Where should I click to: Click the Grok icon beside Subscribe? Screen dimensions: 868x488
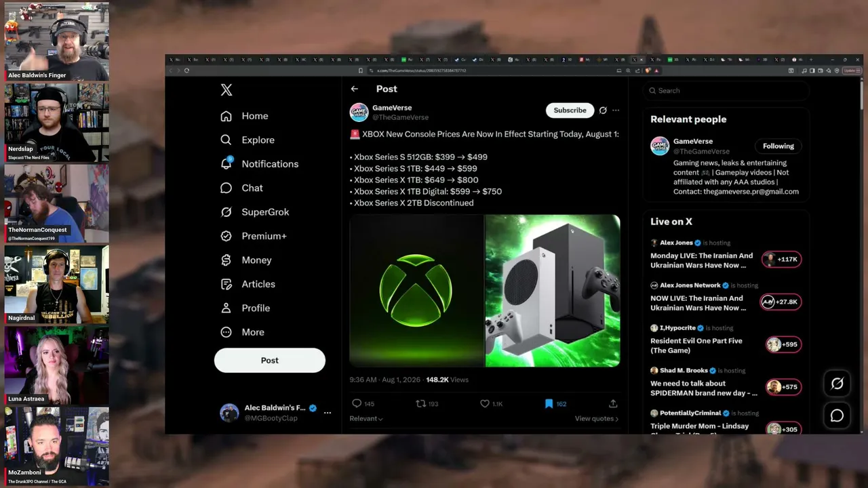click(x=603, y=110)
